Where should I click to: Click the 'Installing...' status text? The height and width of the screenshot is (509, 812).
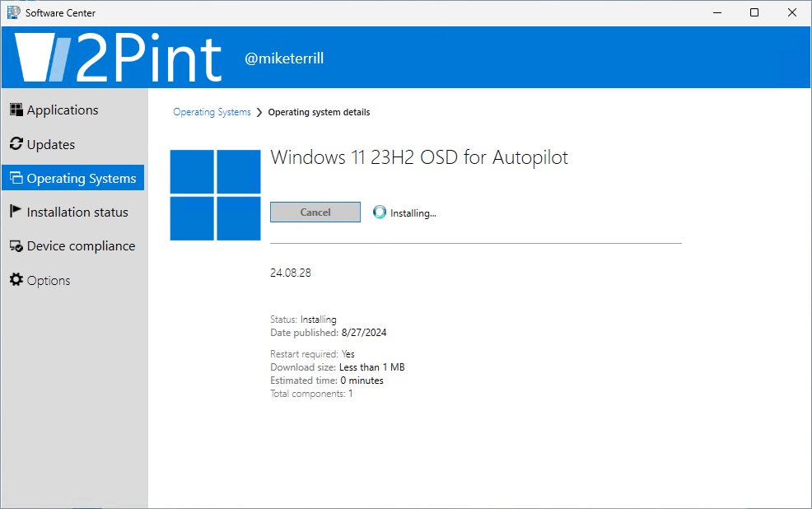(x=413, y=213)
